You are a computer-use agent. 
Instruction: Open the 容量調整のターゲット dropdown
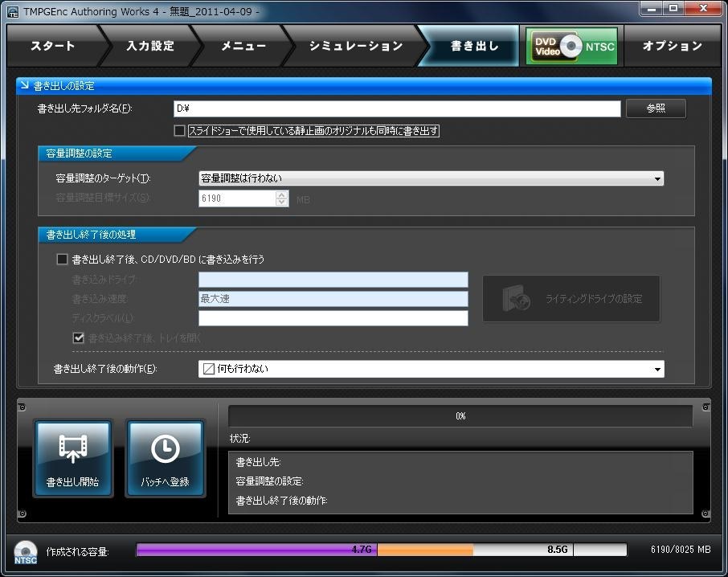tap(659, 178)
